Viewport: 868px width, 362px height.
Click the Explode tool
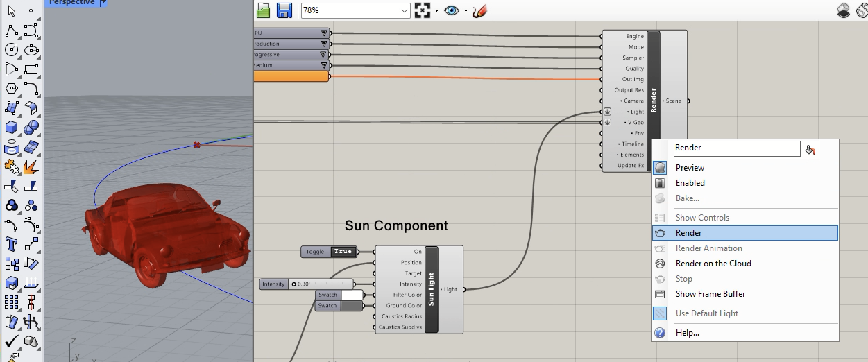pos(31,167)
